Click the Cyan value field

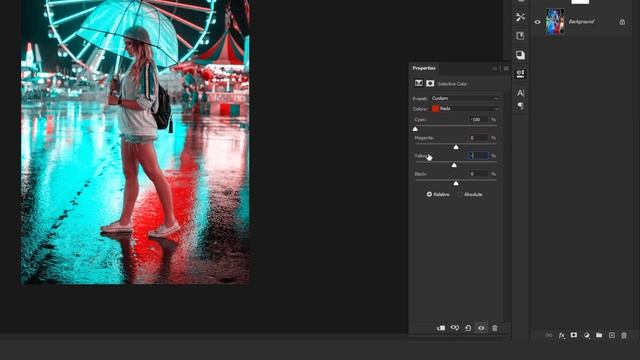tap(478, 120)
